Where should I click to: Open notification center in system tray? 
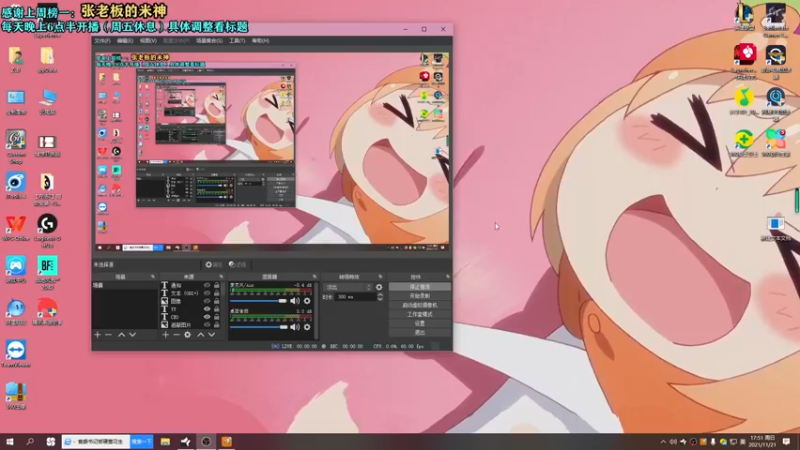click(787, 442)
